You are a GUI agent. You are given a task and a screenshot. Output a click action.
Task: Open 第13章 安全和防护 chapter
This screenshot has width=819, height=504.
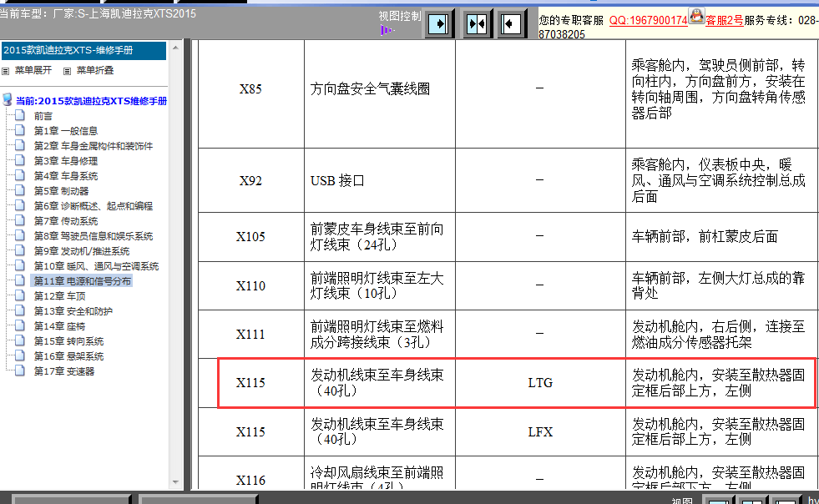pyautogui.click(x=73, y=312)
